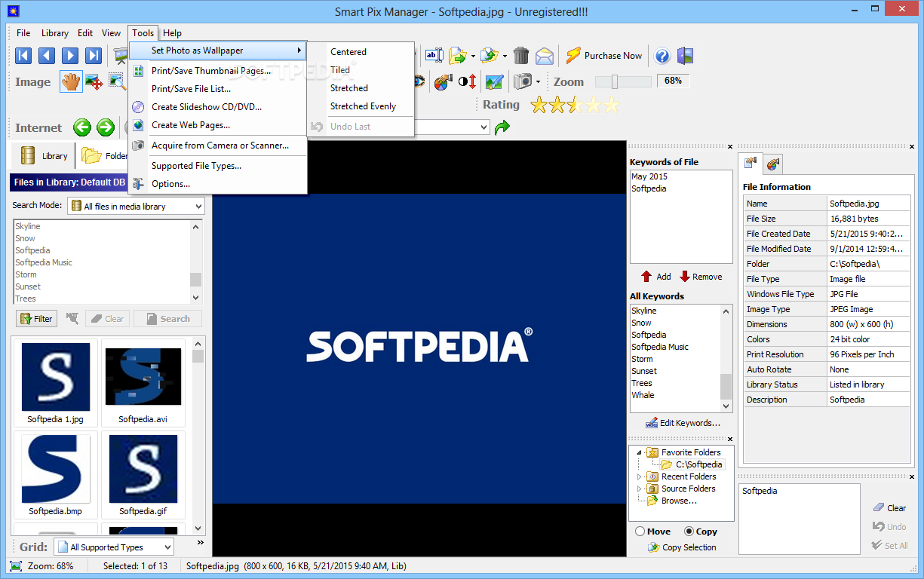Image resolution: width=924 pixels, height=579 pixels.
Task: Expand the Source Folders tree node
Action: coord(640,489)
